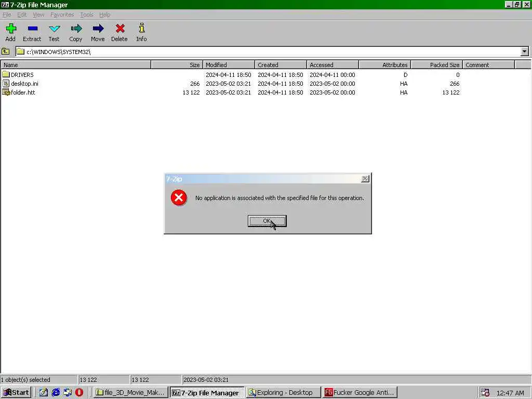Open the View menu
The width and height of the screenshot is (532, 399).
pos(38,15)
